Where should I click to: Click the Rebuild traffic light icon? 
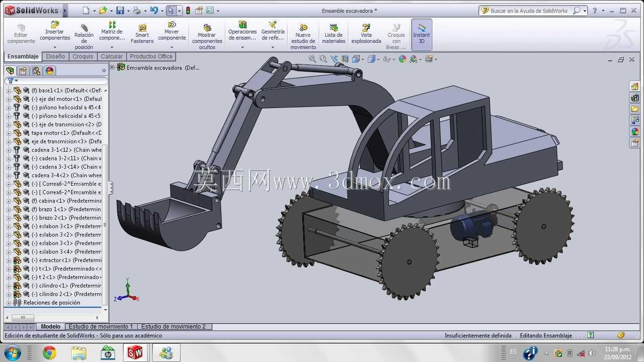188,10
